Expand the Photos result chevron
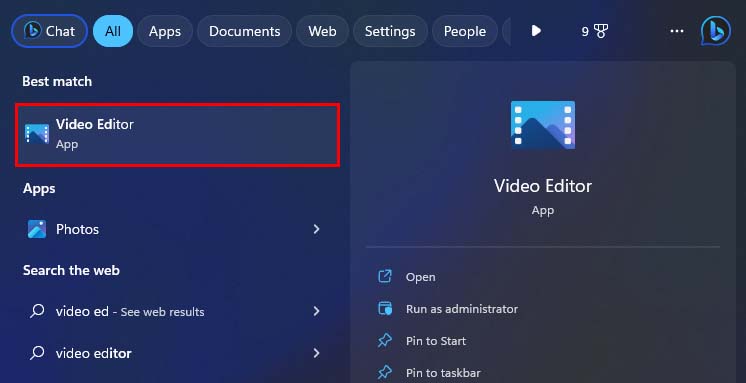Image resolution: width=746 pixels, height=383 pixels. pyautogui.click(x=316, y=229)
